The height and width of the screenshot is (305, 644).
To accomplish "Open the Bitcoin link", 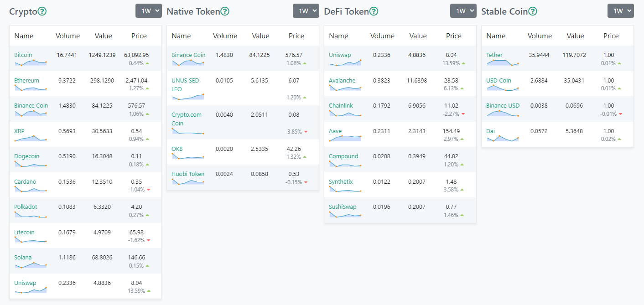I will [23, 55].
